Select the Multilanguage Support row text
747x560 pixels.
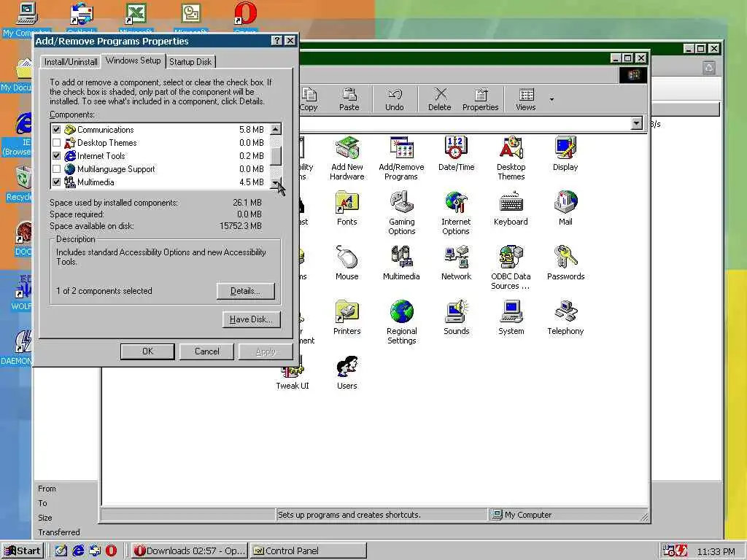tap(116, 169)
